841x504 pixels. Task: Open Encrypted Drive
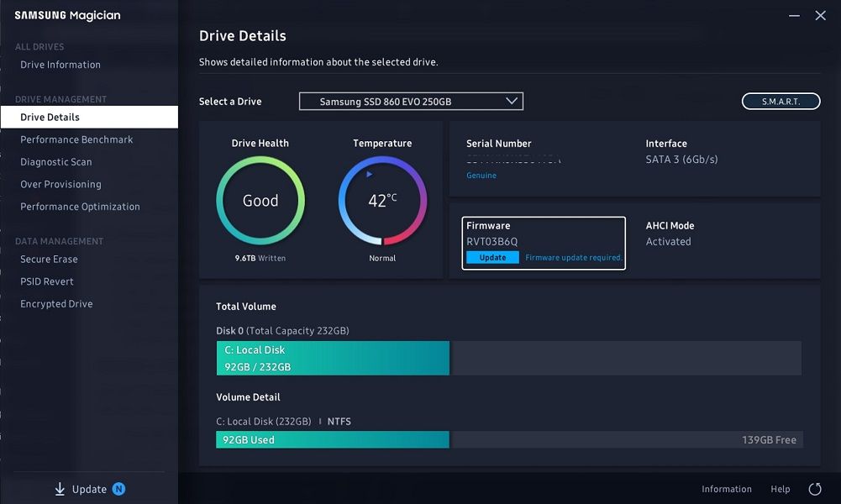point(57,303)
